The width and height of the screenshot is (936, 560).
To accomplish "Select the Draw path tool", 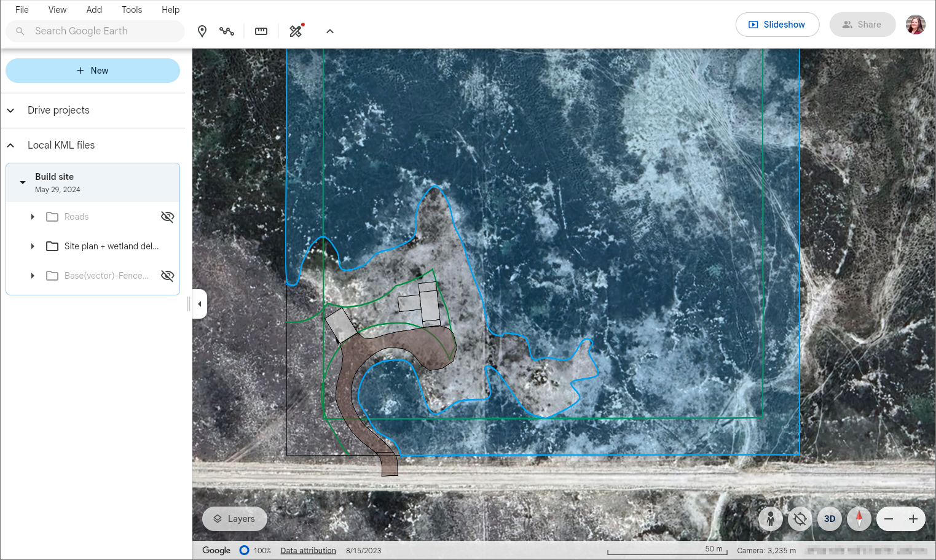I will [227, 31].
